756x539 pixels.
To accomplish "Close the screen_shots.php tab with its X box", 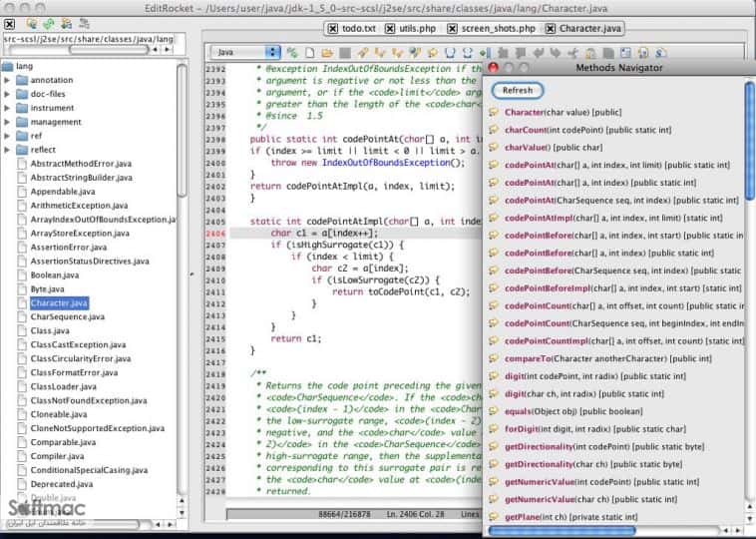I will coord(452,29).
